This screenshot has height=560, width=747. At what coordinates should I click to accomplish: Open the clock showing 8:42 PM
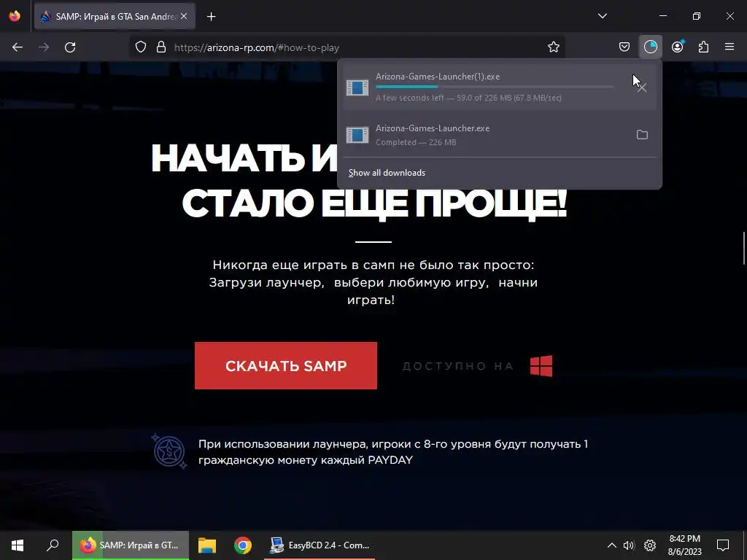tap(684, 545)
